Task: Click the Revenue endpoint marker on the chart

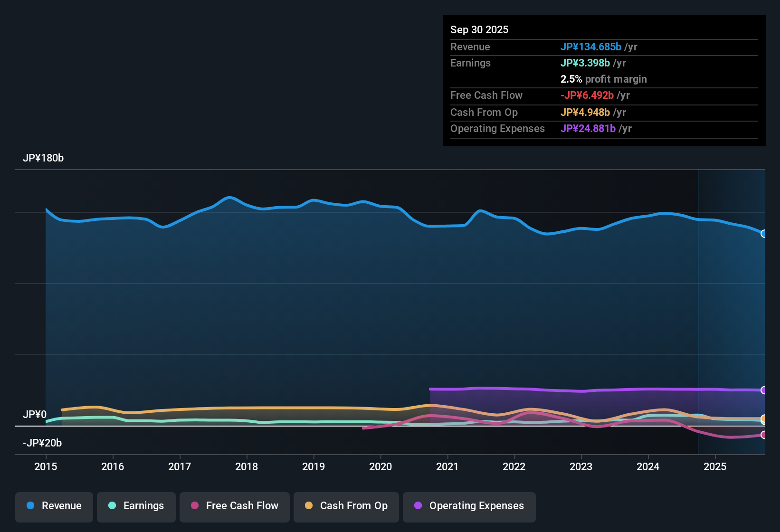Action: [763, 234]
